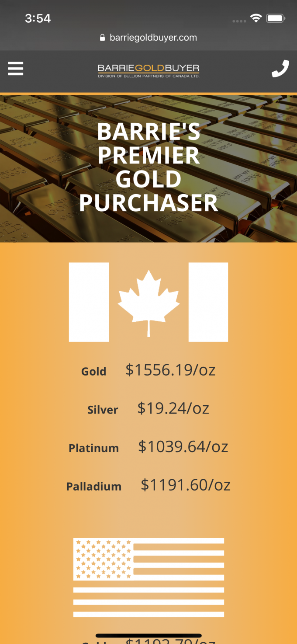Viewport: 297px width, 644px height.
Task: Tap the battery status icon
Action: (x=276, y=18)
